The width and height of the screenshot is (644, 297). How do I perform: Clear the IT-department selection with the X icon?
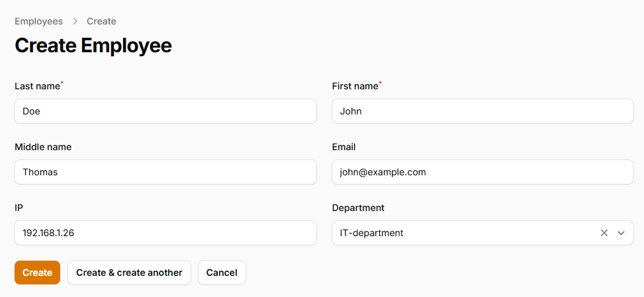tap(604, 233)
